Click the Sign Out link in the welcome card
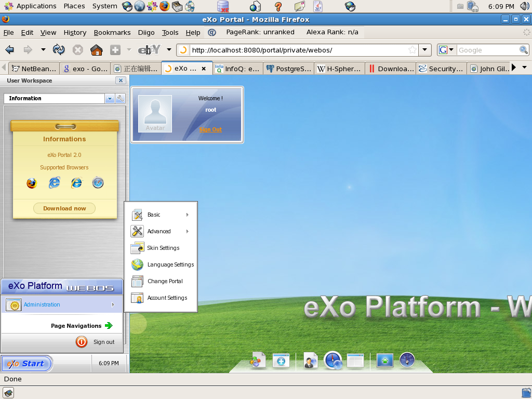Screen dimensions: 532x399 (210, 129)
